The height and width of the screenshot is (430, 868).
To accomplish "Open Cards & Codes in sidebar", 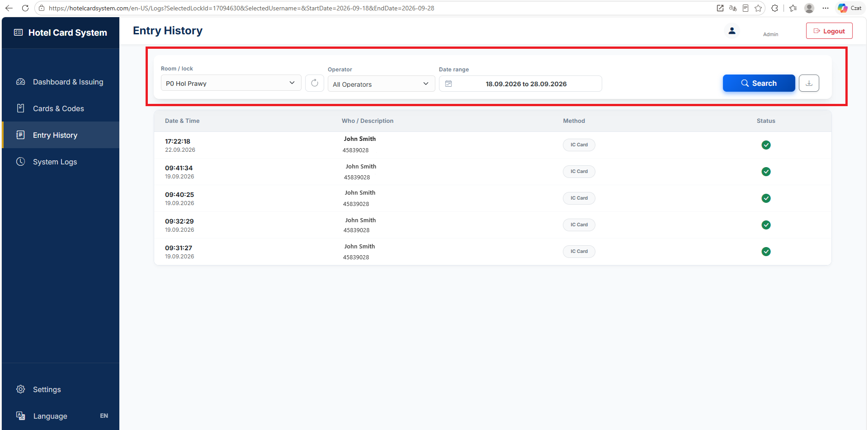I will [61, 108].
